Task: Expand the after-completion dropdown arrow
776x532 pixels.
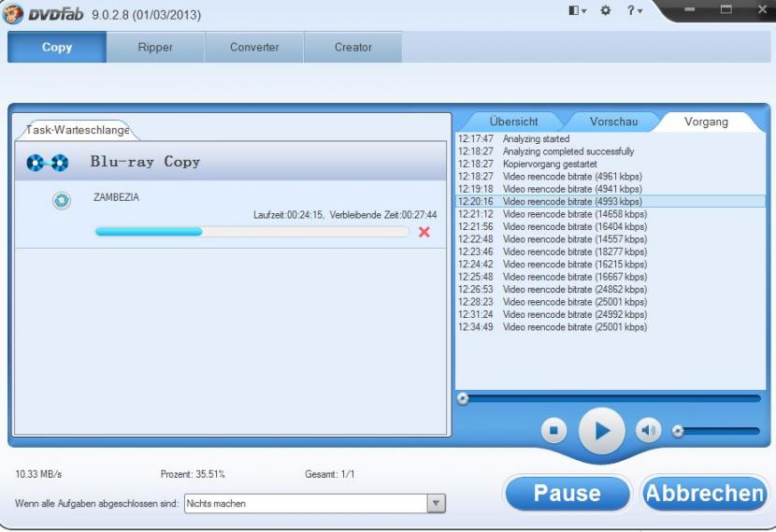Action: tap(436, 503)
